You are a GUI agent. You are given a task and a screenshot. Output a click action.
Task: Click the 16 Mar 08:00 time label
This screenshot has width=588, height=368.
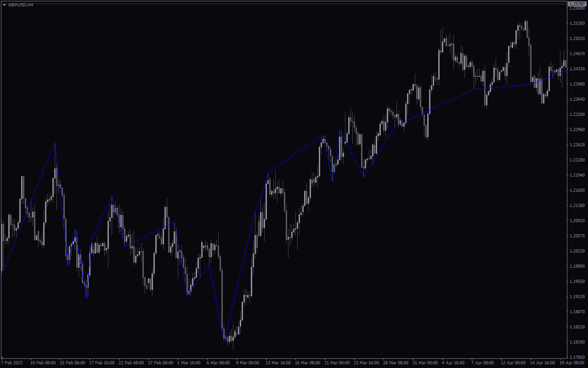click(308, 362)
